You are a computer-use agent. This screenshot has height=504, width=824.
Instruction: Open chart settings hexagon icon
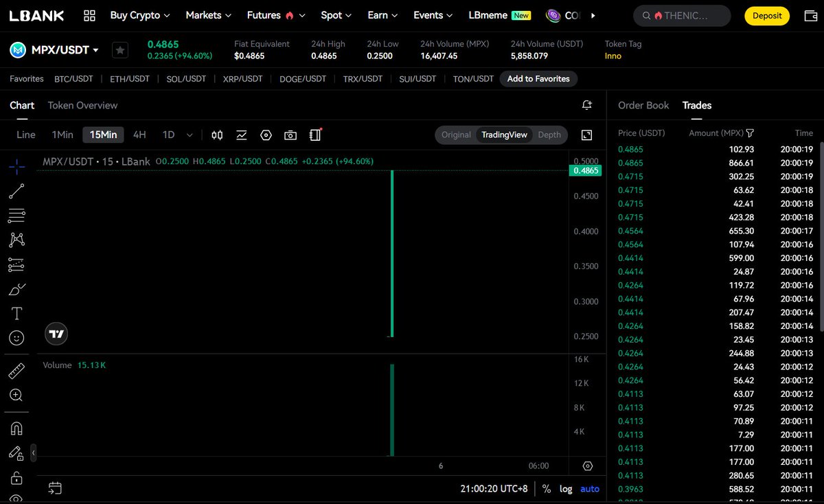click(x=266, y=135)
